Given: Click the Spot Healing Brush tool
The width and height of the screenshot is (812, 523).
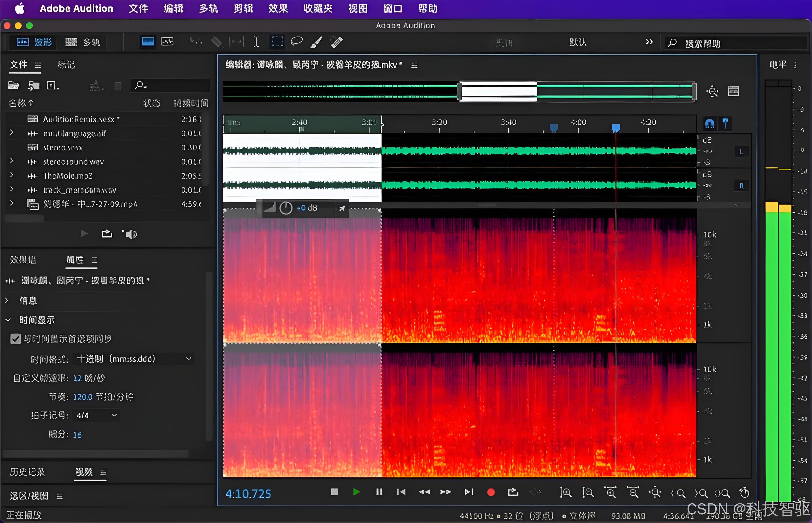Looking at the screenshot, I should 336,42.
